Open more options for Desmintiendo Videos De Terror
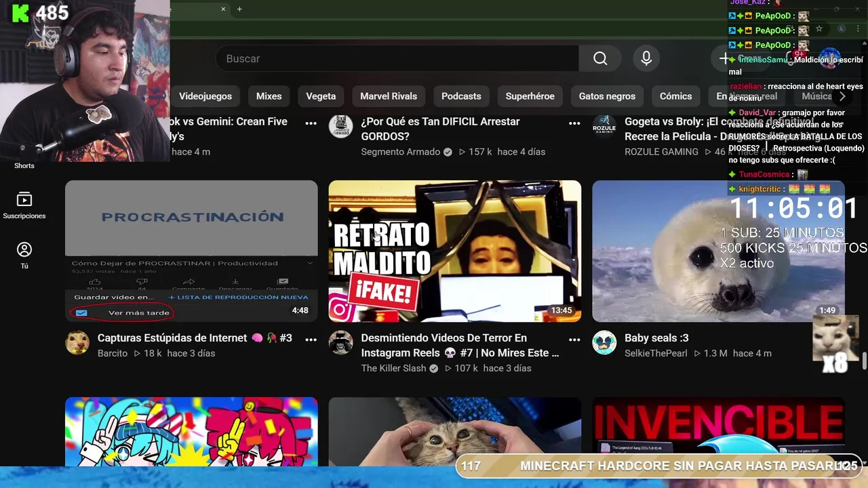 pos(574,339)
